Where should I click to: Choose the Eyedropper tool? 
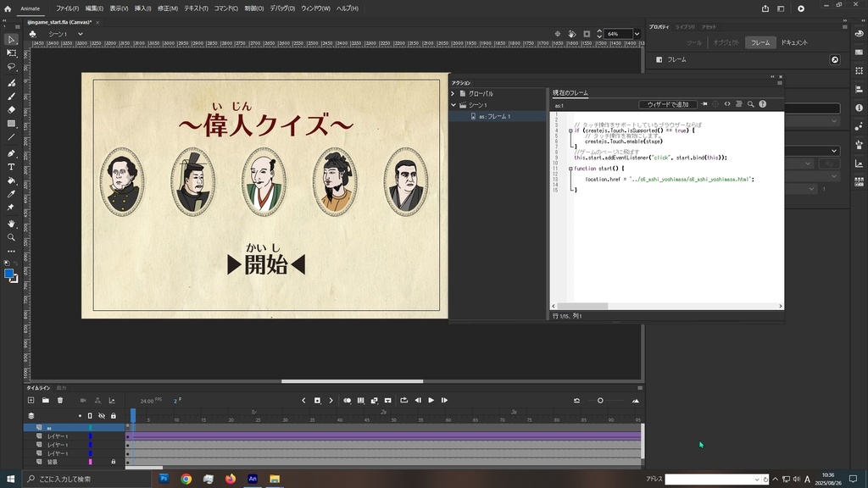(x=11, y=194)
